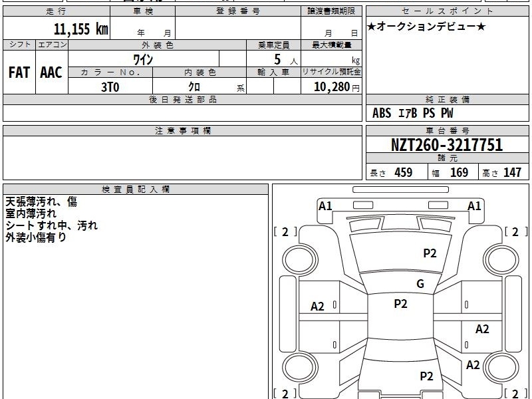Viewport: 532px width, 399px height.
Task: Select the color code 3T0
Action: [110, 87]
